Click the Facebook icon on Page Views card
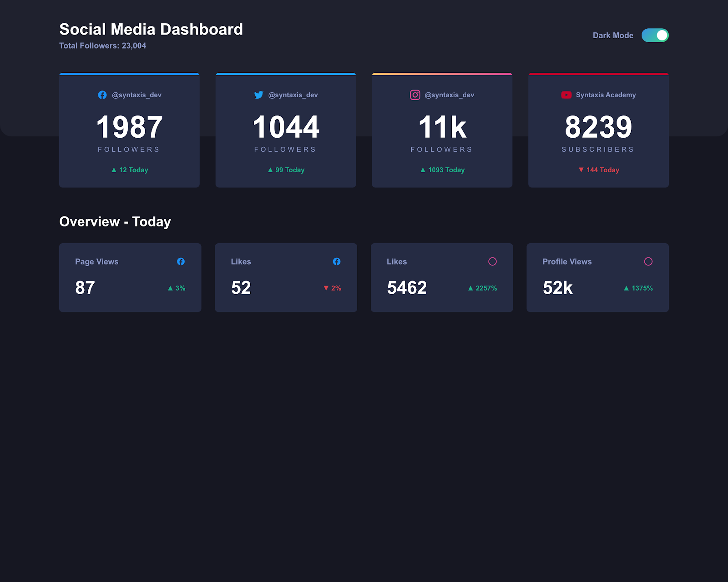728x582 pixels. [181, 261]
